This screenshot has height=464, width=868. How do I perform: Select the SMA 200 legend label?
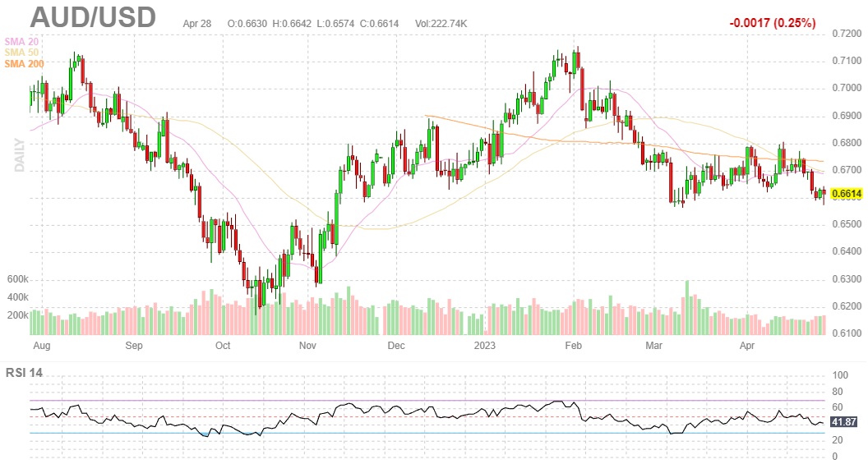coord(24,63)
